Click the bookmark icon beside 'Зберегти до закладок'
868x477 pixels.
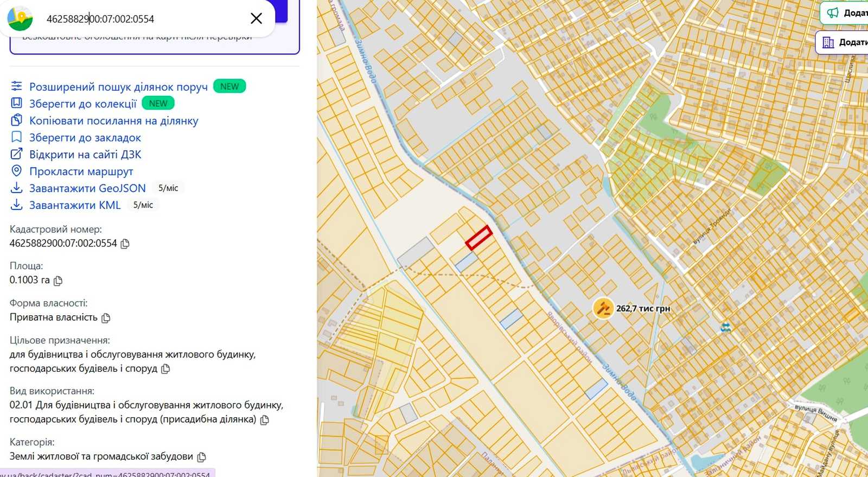click(x=17, y=137)
